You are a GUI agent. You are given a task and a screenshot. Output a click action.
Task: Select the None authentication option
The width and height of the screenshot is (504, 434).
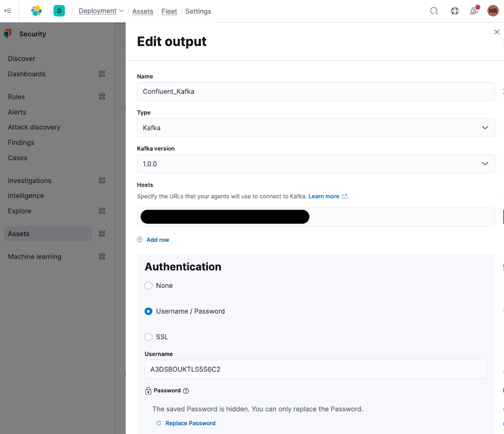click(148, 286)
